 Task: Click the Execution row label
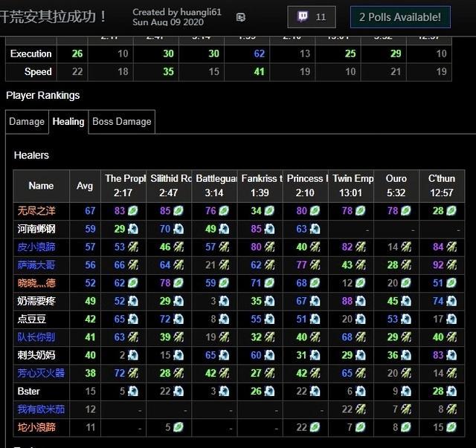[31, 53]
